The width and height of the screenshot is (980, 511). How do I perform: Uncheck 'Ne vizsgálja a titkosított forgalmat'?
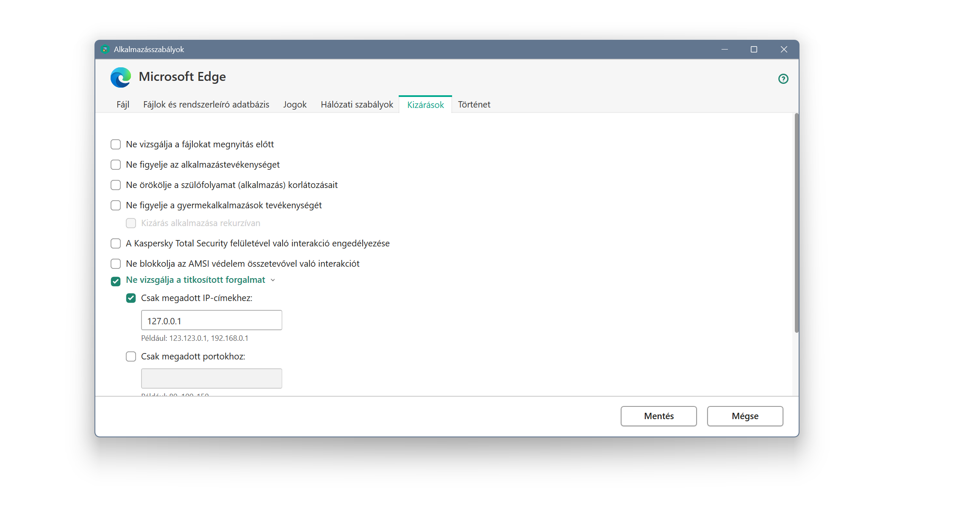coord(116,281)
